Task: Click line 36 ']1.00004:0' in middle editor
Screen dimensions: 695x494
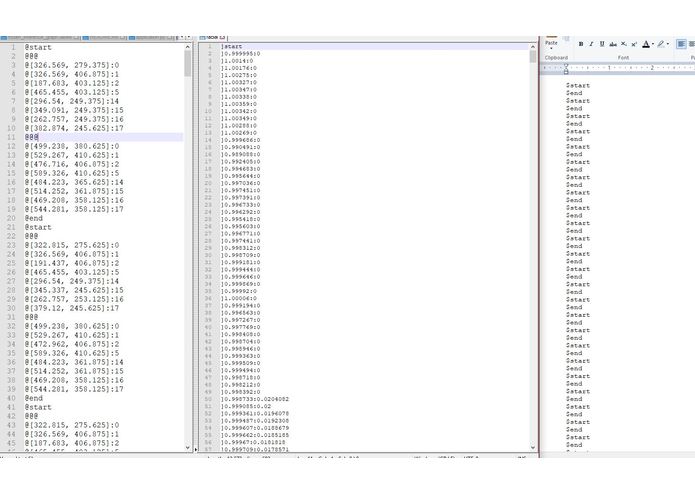Action: tap(239, 298)
